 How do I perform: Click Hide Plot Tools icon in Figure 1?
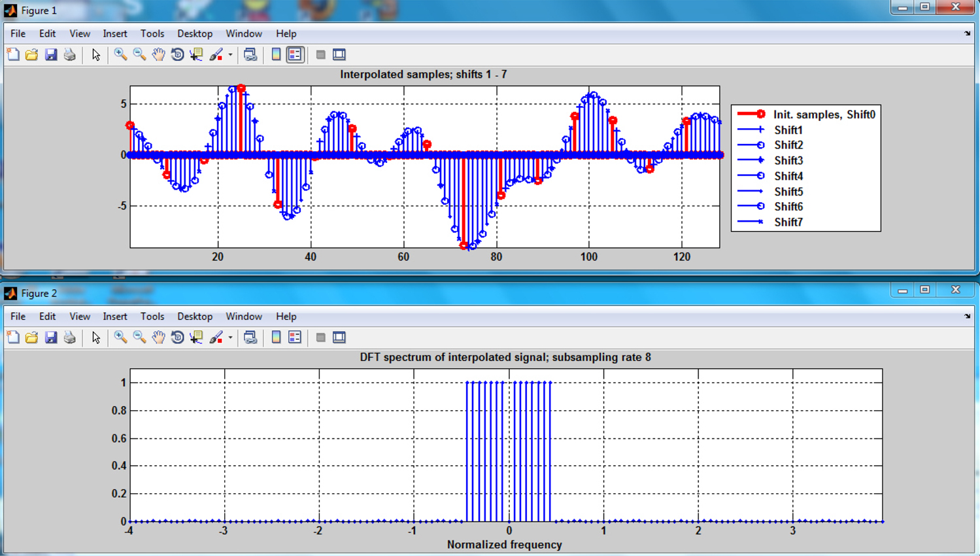[x=320, y=54]
